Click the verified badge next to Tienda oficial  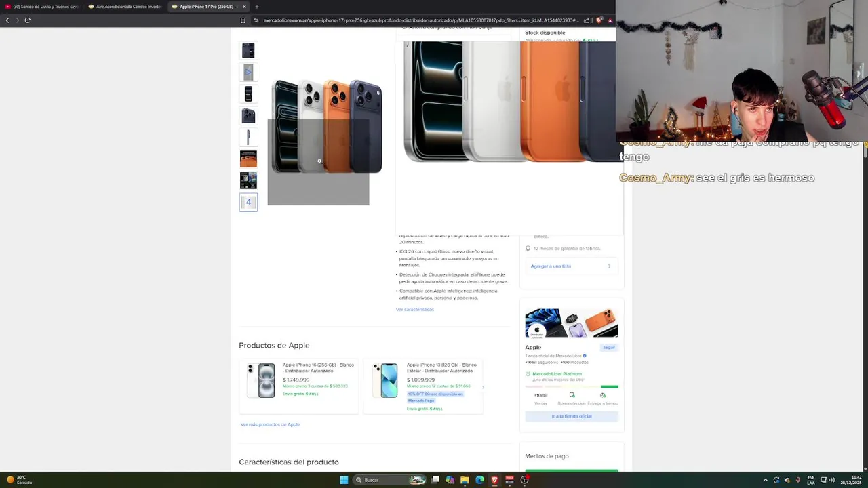(x=585, y=356)
